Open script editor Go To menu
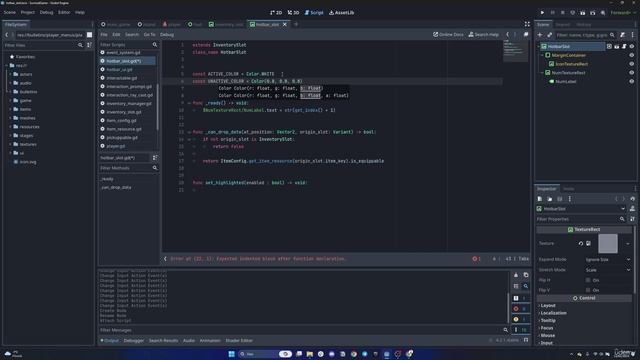The height and width of the screenshot is (360, 640). click(149, 35)
